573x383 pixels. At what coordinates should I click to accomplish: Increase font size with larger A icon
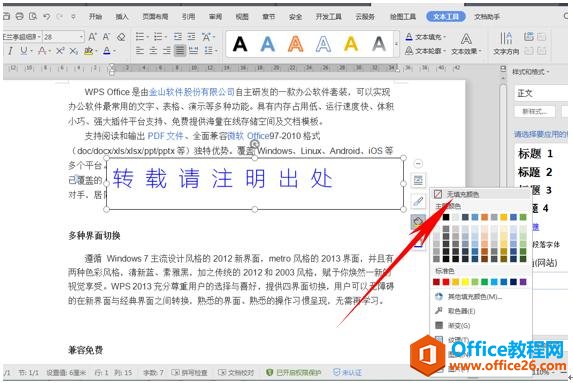point(93,37)
